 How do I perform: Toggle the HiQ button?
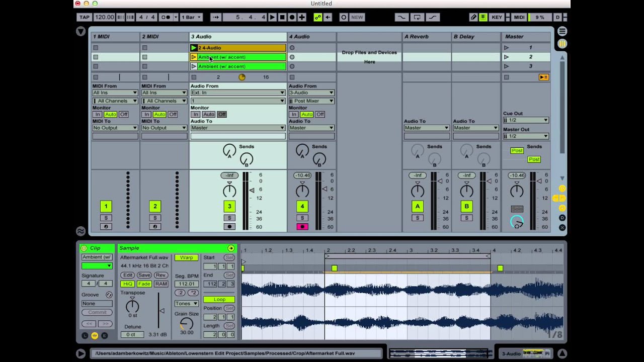[x=127, y=284]
